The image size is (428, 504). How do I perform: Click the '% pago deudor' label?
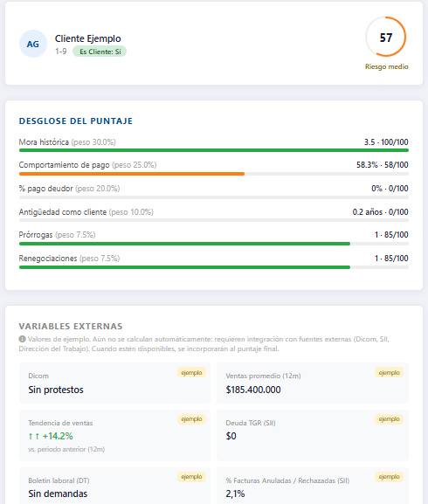pos(45,189)
